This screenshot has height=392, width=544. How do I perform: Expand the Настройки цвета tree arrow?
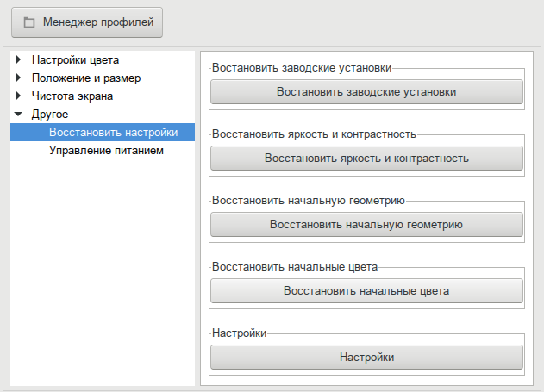19,59
